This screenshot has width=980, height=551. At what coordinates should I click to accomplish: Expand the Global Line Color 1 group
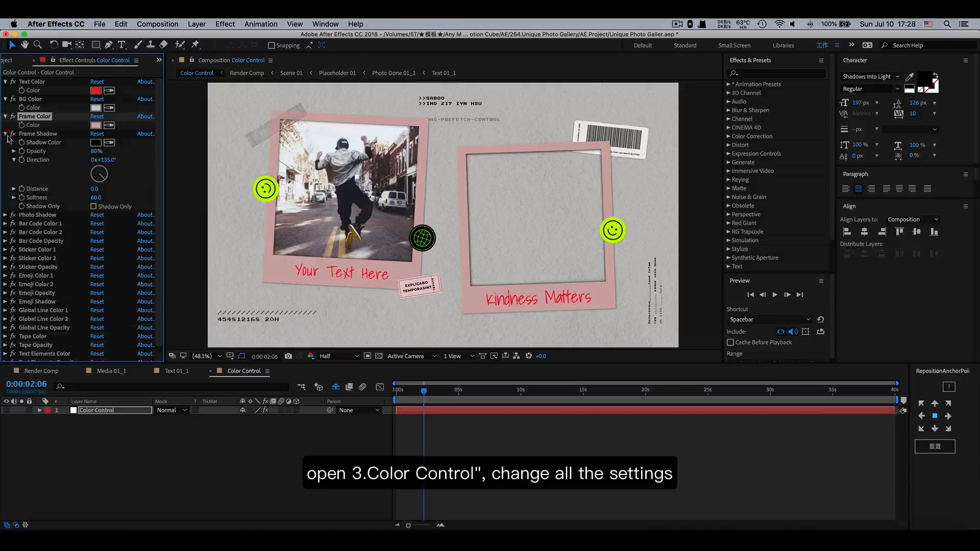click(x=6, y=310)
